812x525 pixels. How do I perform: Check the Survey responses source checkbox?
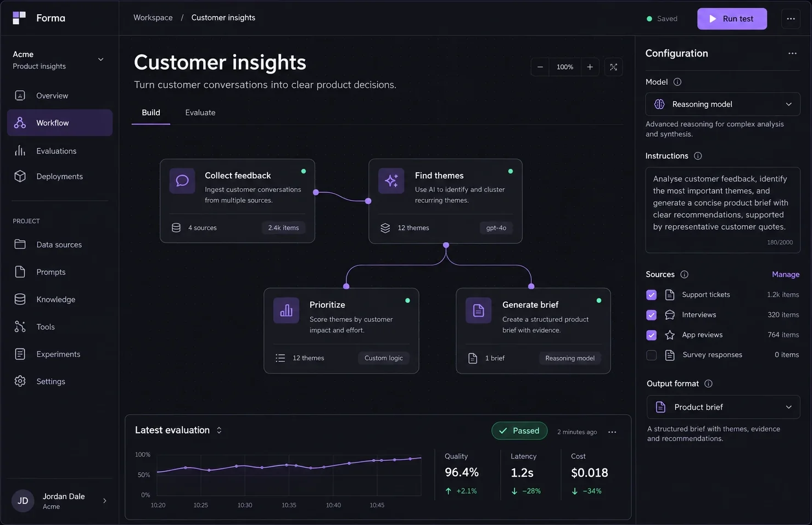click(652, 355)
